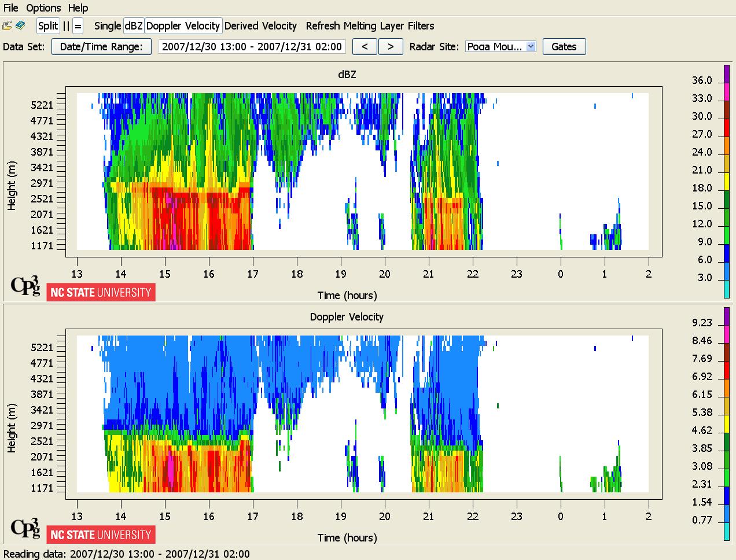Click the open folder icon in toolbar
This screenshot has width=736, height=560.
click(x=7, y=25)
